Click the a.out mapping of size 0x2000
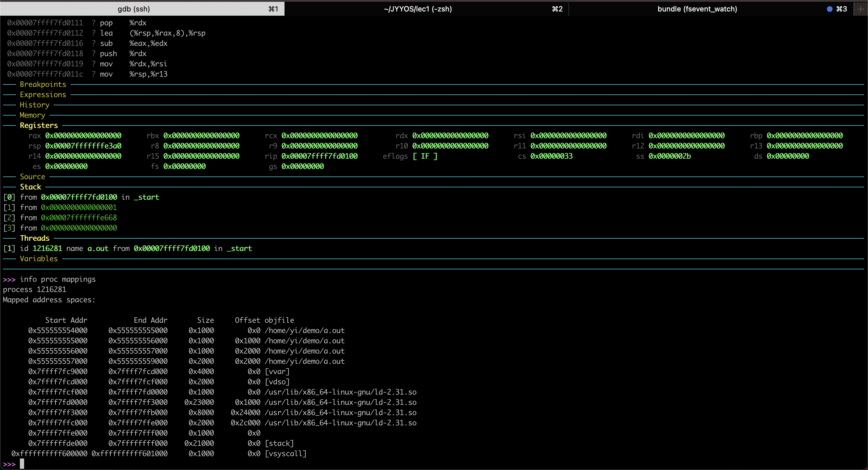This screenshot has width=868, height=470. 186,361
